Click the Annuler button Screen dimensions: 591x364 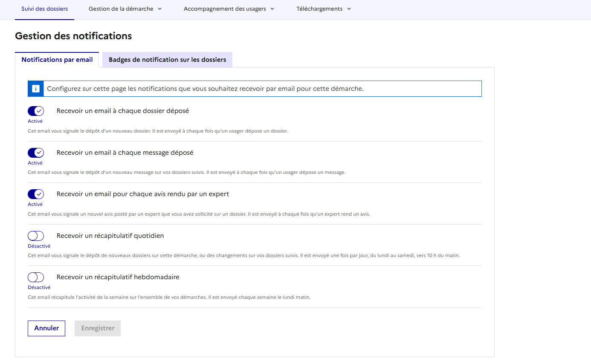click(x=46, y=328)
